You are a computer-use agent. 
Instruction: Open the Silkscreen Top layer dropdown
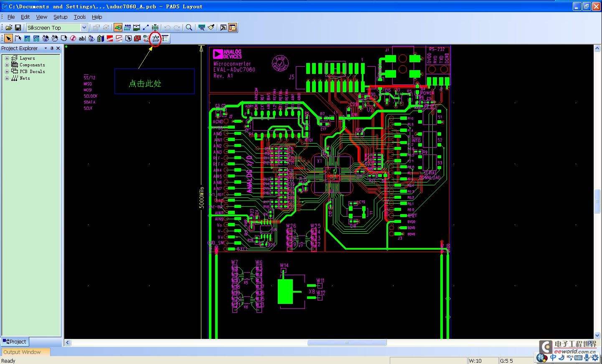click(84, 28)
